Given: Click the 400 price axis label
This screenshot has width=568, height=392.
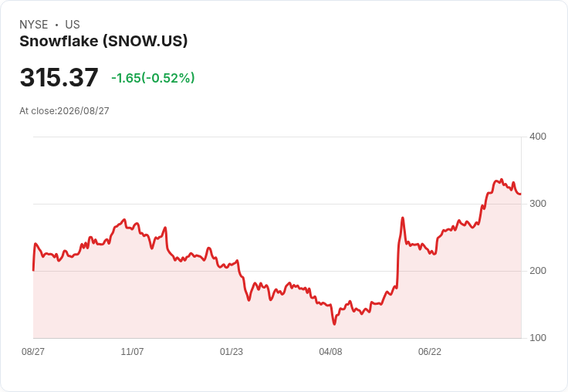Looking at the screenshot, I should point(538,137).
